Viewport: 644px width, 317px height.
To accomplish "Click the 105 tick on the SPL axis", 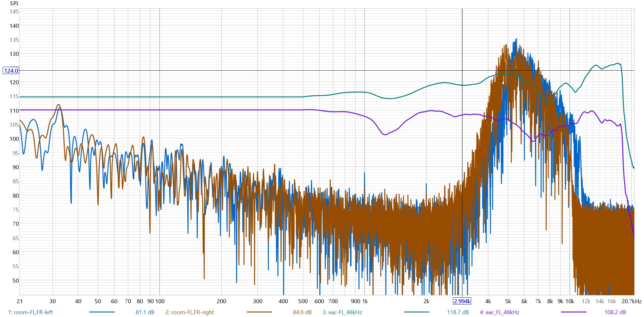I will [14, 125].
